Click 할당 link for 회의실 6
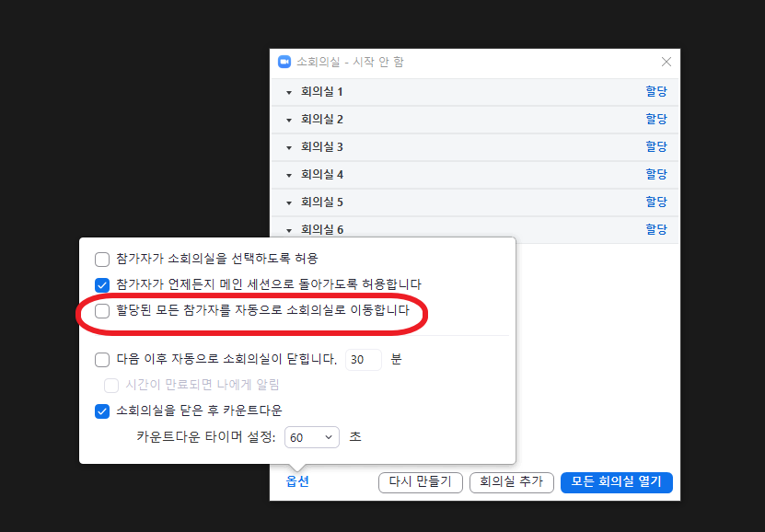The height and width of the screenshot is (532, 765). pyautogui.click(x=656, y=229)
